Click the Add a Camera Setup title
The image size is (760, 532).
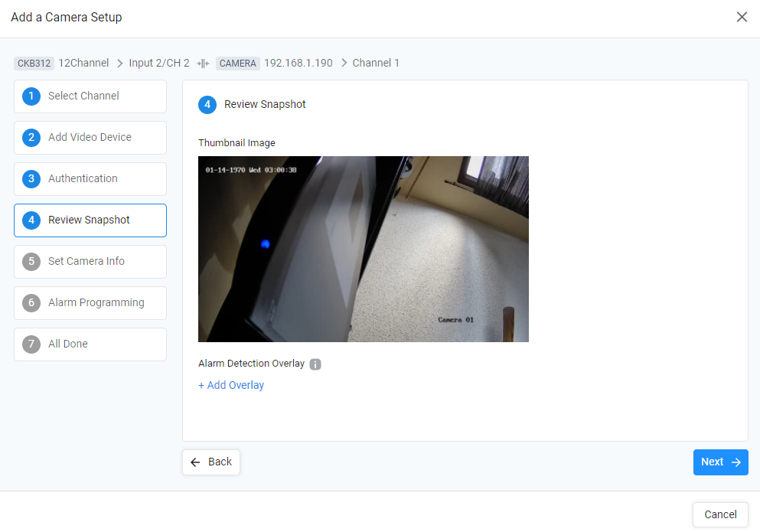tap(67, 18)
